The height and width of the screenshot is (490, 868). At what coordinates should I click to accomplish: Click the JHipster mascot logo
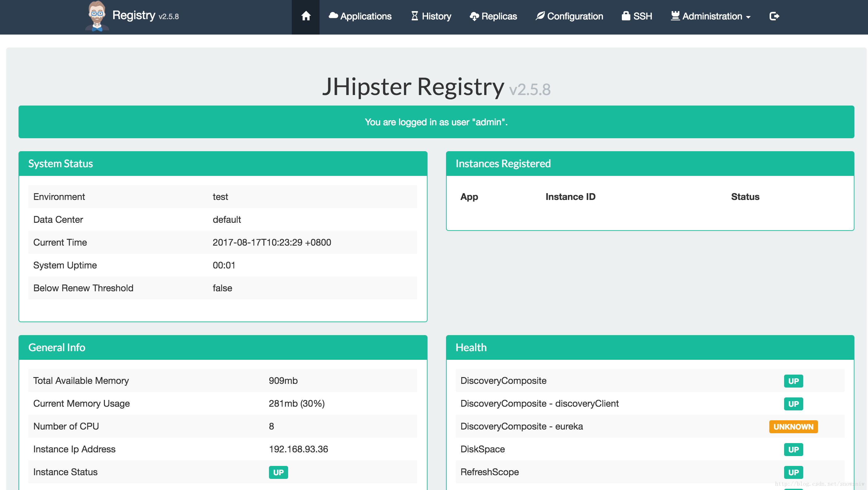[x=97, y=16]
